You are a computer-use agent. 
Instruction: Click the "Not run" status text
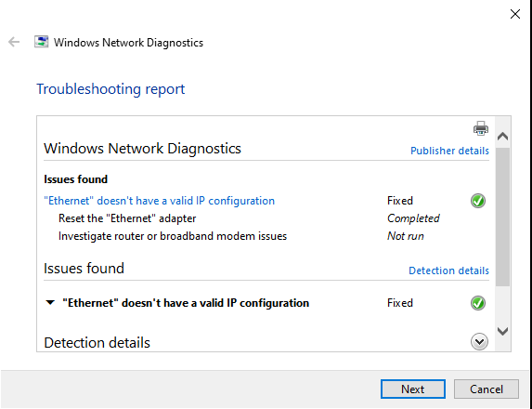click(406, 236)
